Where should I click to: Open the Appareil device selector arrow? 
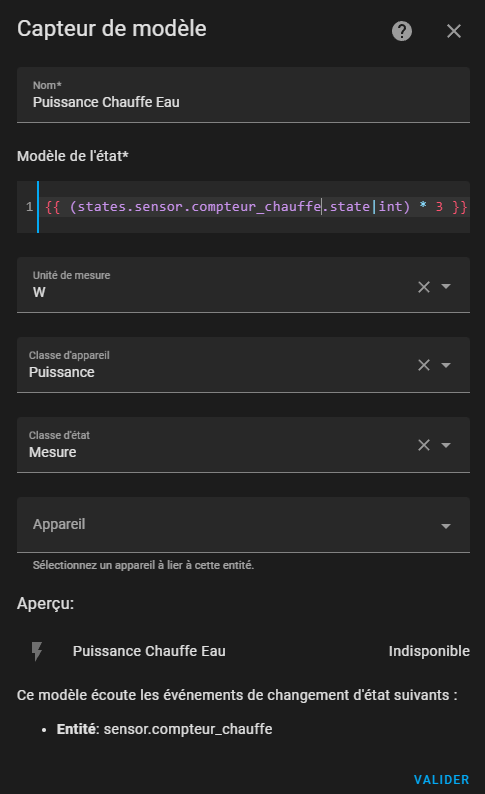click(446, 526)
